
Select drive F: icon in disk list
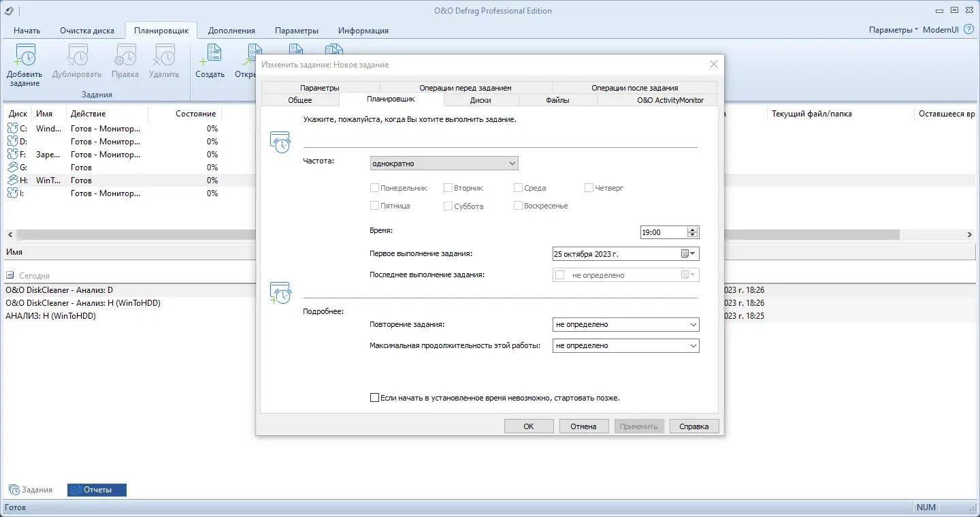click(13, 154)
